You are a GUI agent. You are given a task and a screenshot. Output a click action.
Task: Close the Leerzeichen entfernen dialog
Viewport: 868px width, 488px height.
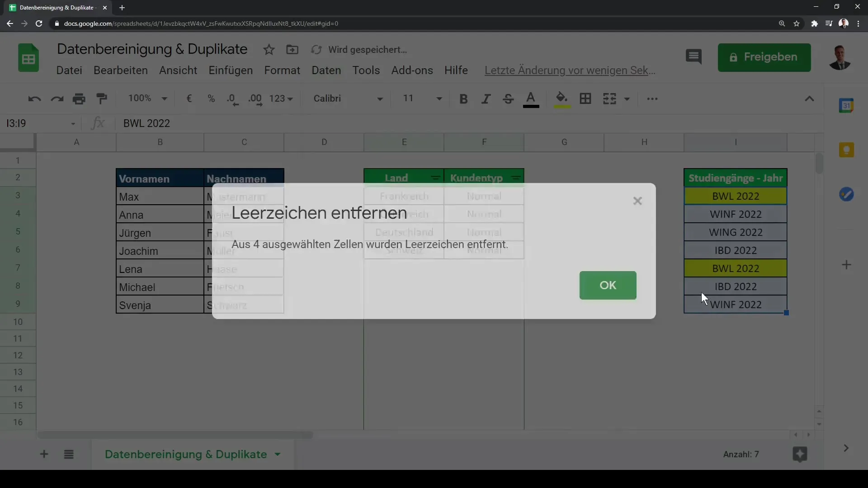coord(637,201)
